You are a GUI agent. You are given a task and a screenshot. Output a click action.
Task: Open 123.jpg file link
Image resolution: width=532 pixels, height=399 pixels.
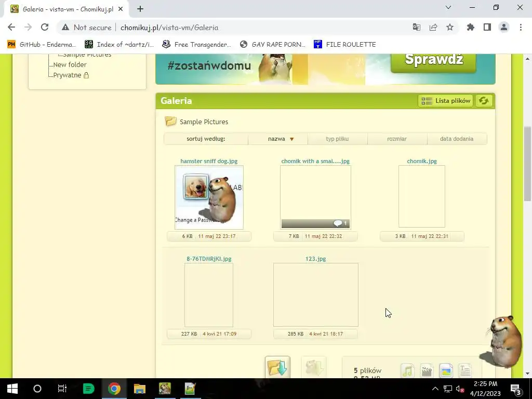click(315, 259)
